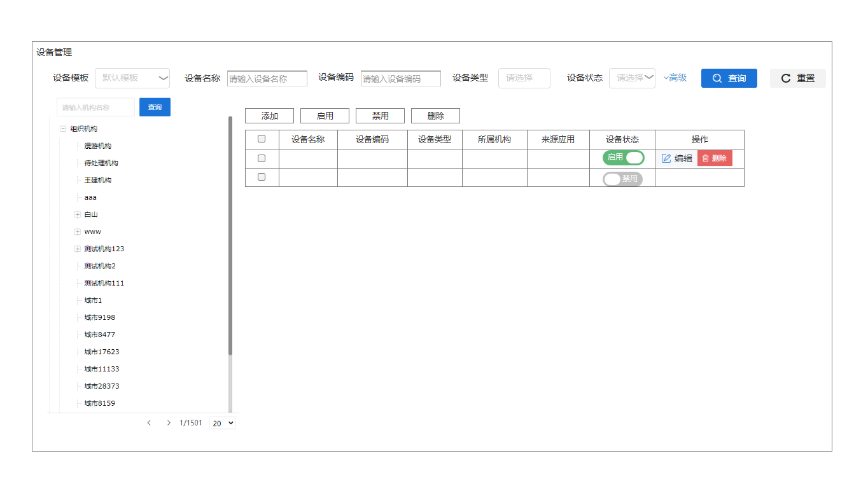Select 城市8159 in the tree
Image resolution: width=868 pixels, height=477 pixels.
pos(100,403)
